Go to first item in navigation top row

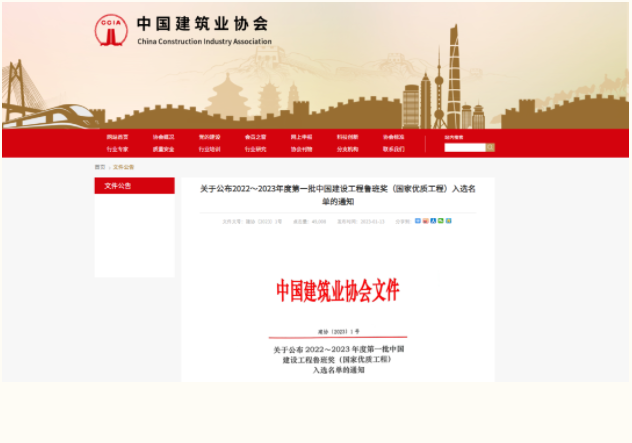[x=117, y=137]
